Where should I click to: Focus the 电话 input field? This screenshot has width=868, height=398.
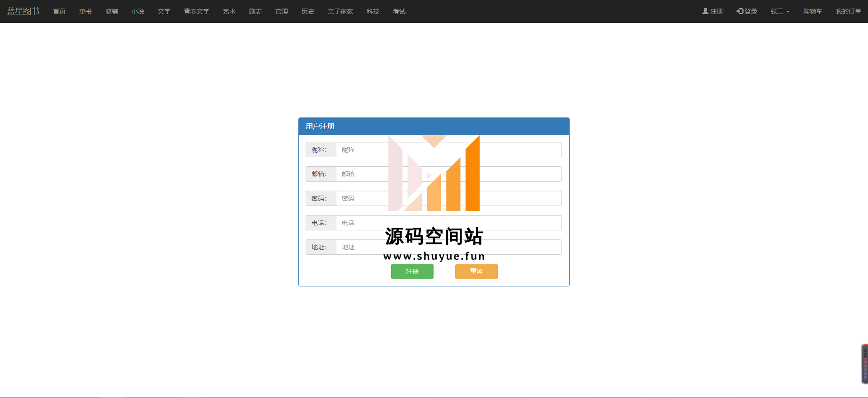click(x=449, y=223)
